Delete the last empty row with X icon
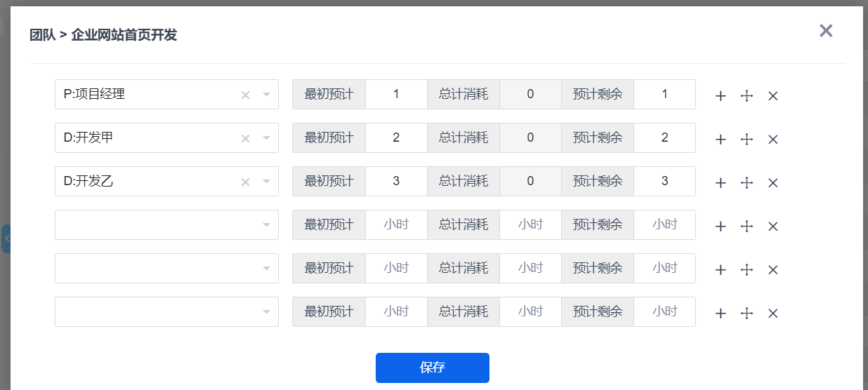The height and width of the screenshot is (390, 868). [773, 314]
